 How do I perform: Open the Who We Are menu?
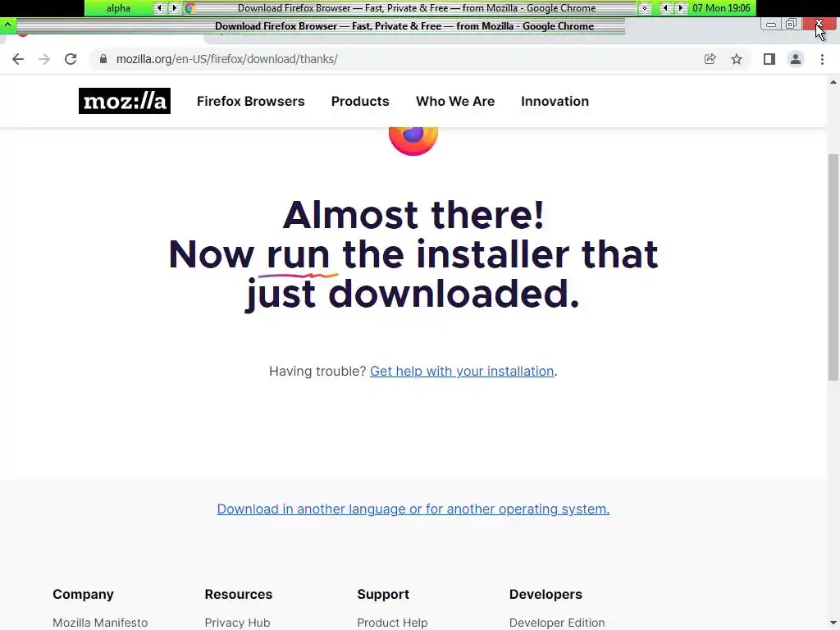455,101
